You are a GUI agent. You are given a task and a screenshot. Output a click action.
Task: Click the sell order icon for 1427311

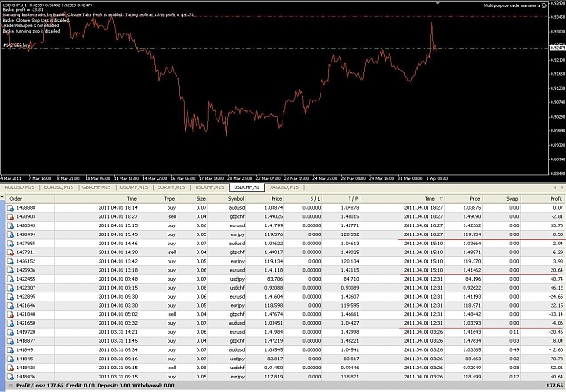[11, 253]
